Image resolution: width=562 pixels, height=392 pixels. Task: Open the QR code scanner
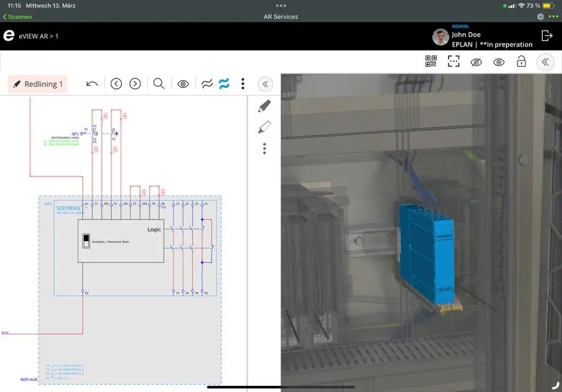[x=431, y=62]
